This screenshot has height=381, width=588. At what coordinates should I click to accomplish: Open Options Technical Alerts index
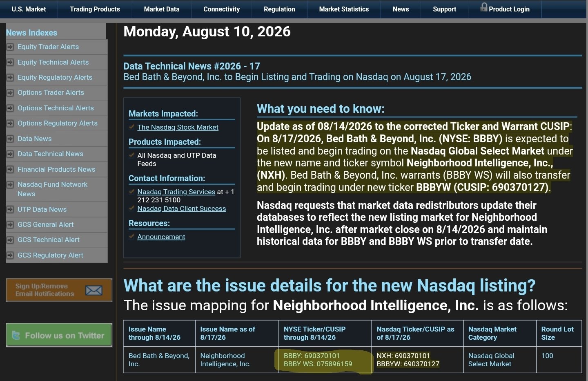tap(56, 108)
